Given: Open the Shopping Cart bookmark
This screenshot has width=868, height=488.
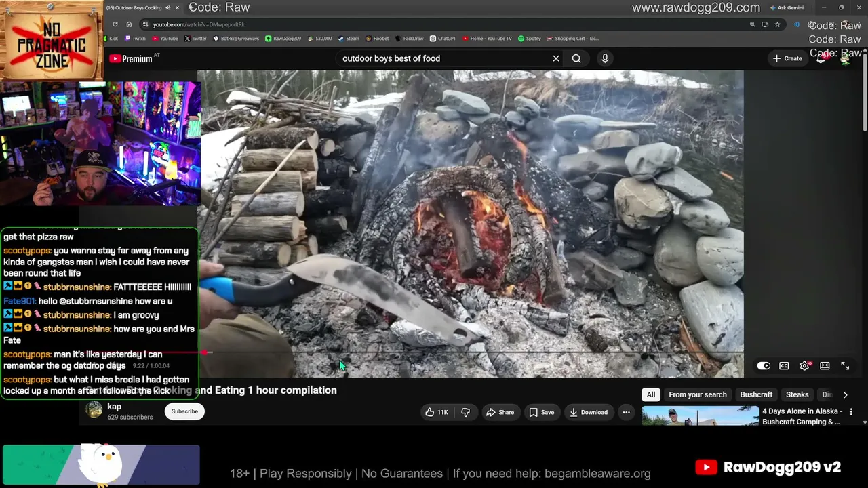Looking at the screenshot, I should pos(573,39).
